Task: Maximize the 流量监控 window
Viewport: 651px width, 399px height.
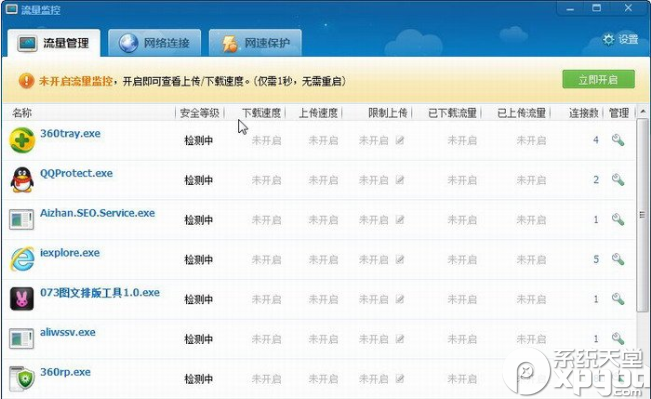Action: point(597,8)
